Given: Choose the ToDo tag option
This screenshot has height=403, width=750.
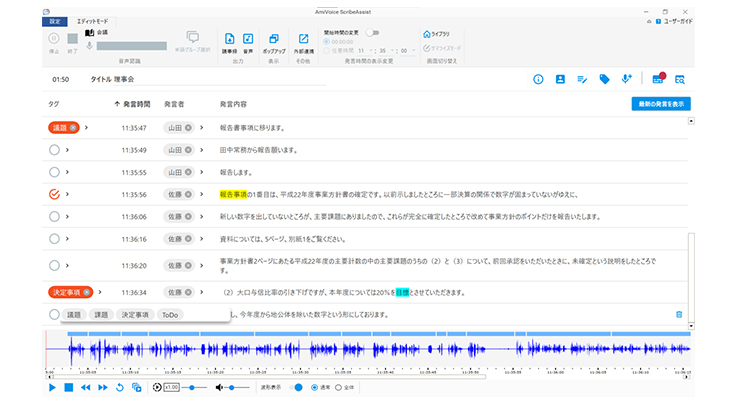Looking at the screenshot, I should (x=172, y=314).
